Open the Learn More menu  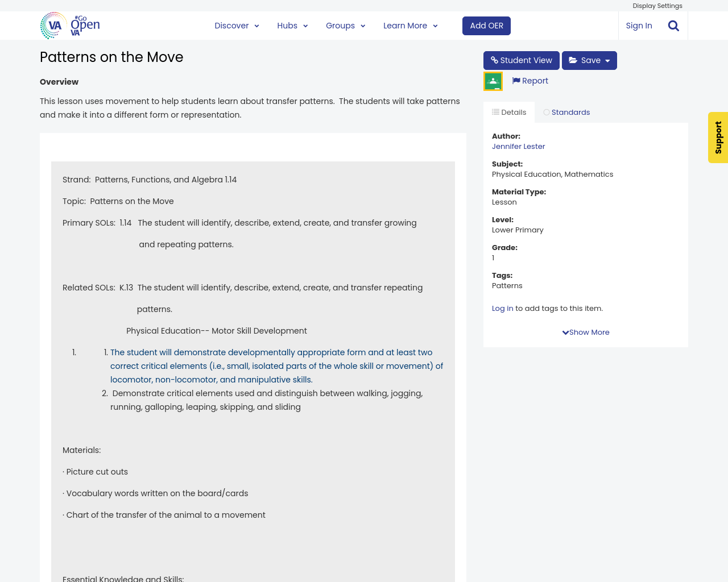coord(410,26)
